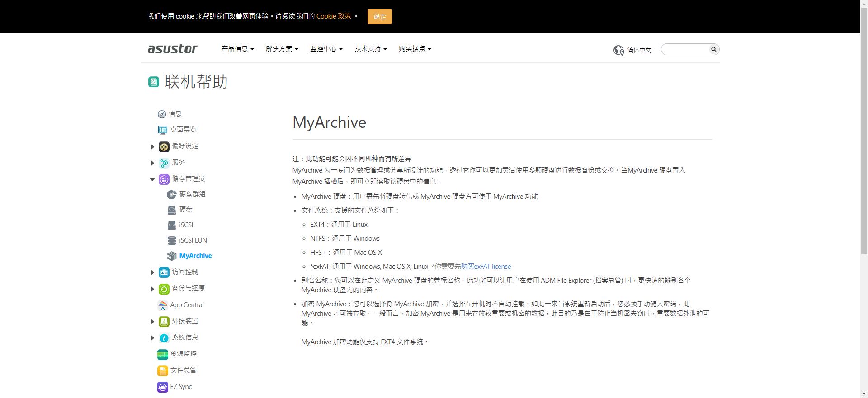
Task: Expand the 服务 tree node arrow
Action: click(x=152, y=163)
